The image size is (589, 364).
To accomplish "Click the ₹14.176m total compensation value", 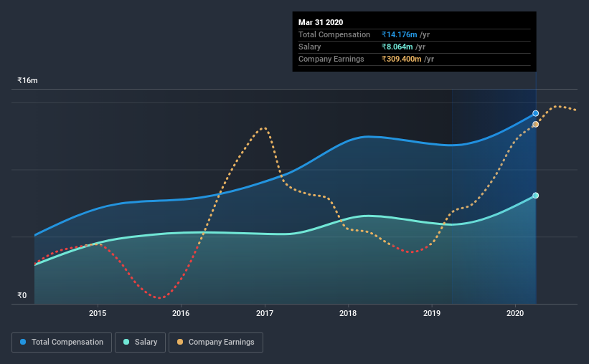I will coord(400,34).
